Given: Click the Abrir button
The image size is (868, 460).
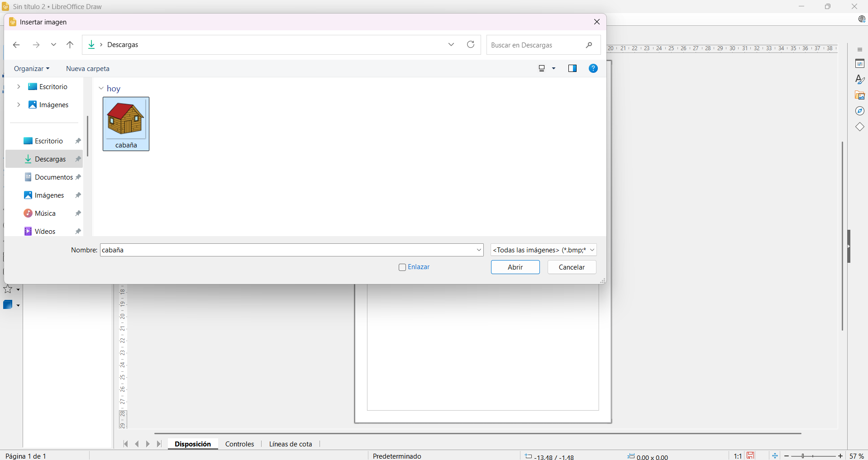Looking at the screenshot, I should pos(515,267).
